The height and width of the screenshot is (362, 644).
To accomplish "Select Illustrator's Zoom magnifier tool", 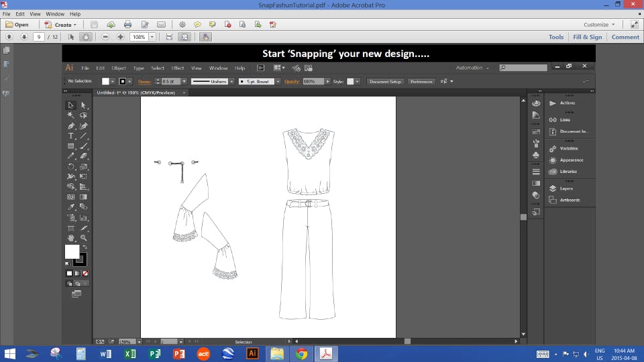I will [83, 237].
